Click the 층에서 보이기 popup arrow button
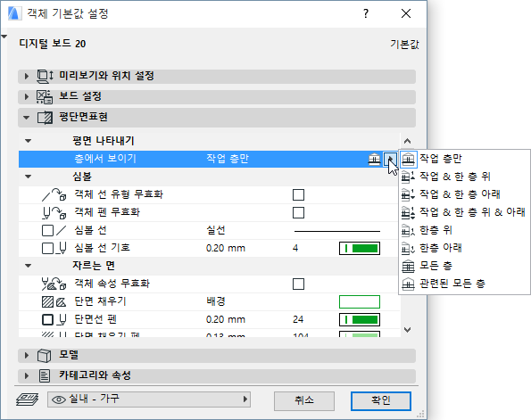Screen dimensions: 531x420 (390, 159)
